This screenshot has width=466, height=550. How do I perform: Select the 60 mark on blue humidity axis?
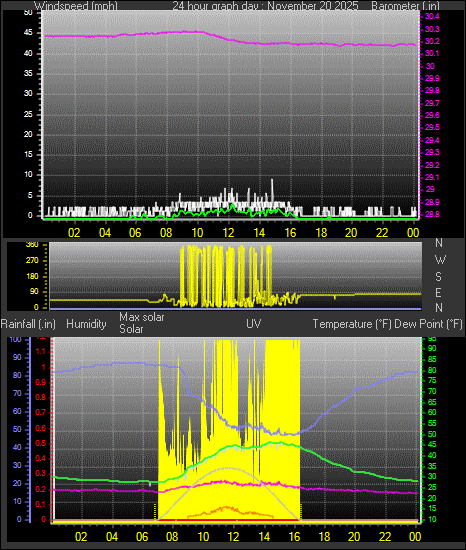(17, 411)
